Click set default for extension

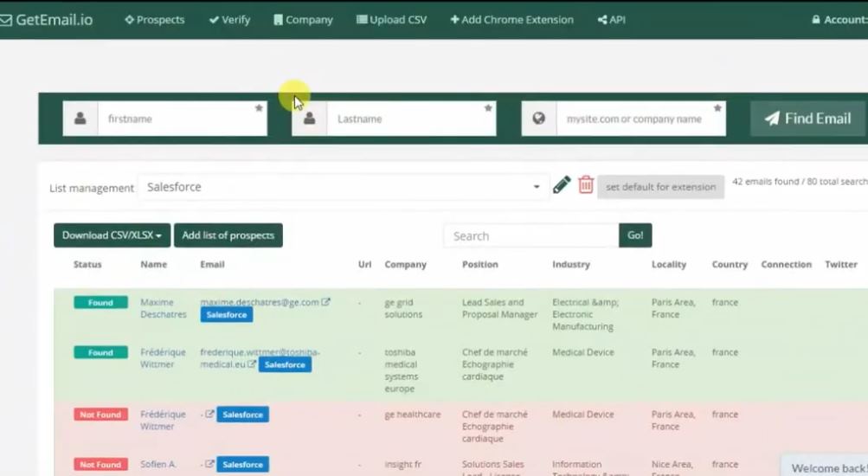tap(660, 187)
